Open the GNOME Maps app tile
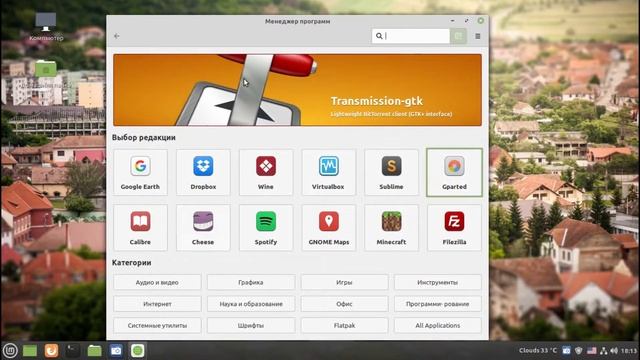 tap(329, 227)
